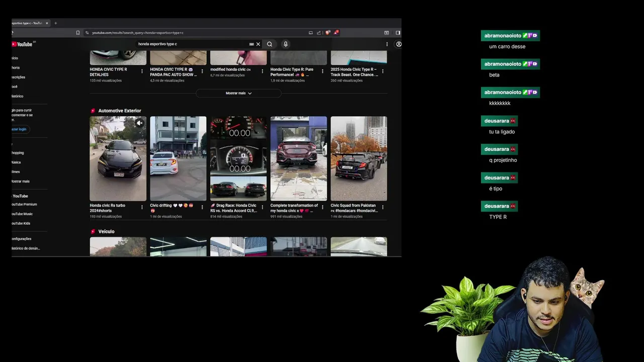The width and height of the screenshot is (644, 362).
Task: Open YouTube Music link
Action: click(22, 214)
